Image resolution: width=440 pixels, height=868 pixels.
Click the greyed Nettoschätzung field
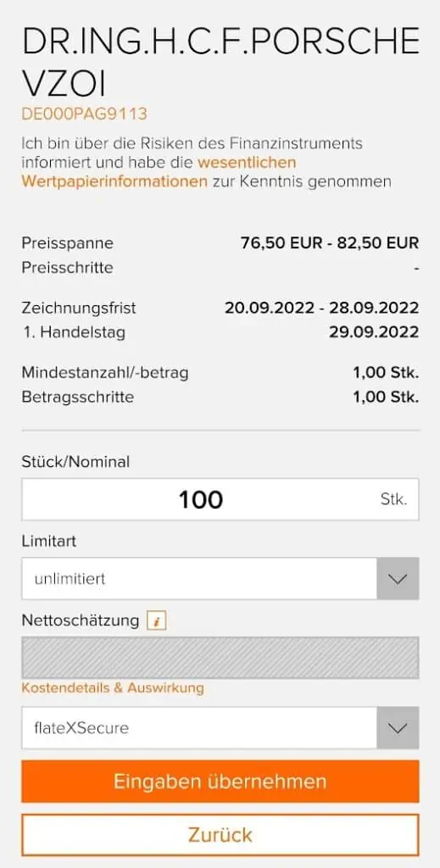pyautogui.click(x=220, y=658)
